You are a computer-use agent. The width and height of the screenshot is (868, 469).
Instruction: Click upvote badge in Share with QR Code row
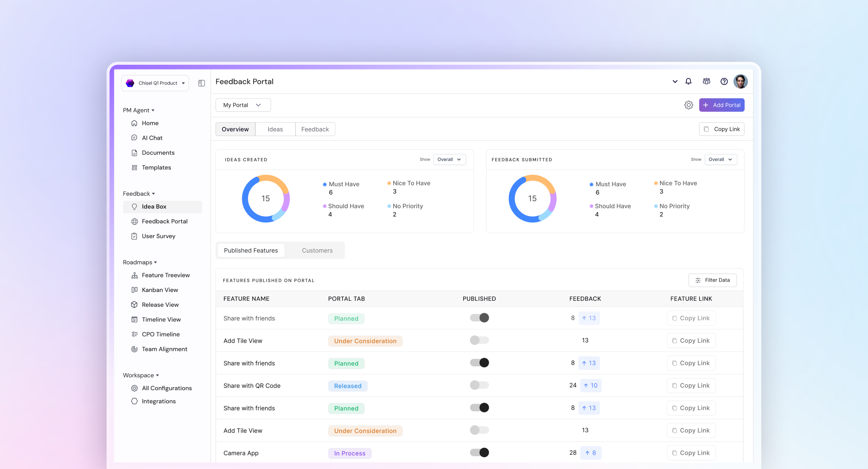tap(591, 386)
